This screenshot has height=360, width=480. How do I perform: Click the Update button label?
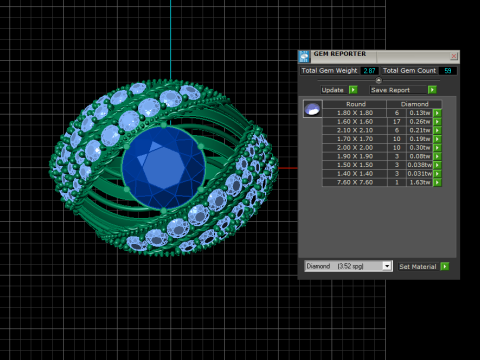(332, 90)
